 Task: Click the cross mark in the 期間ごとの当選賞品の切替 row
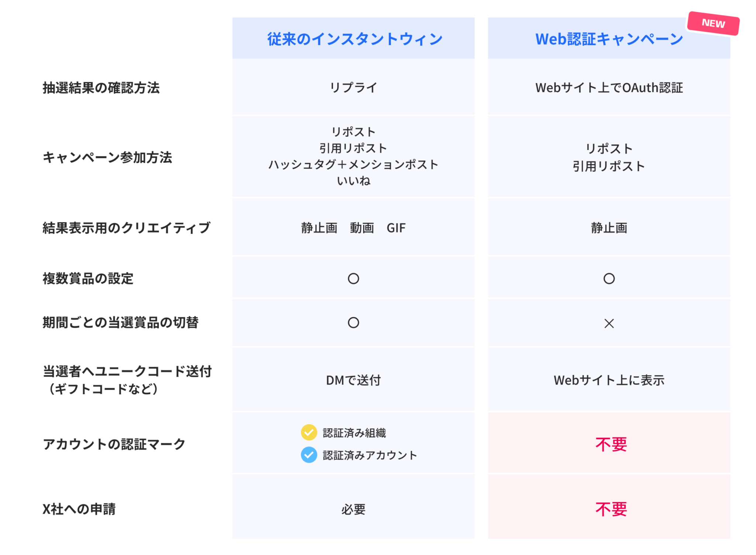point(609,323)
